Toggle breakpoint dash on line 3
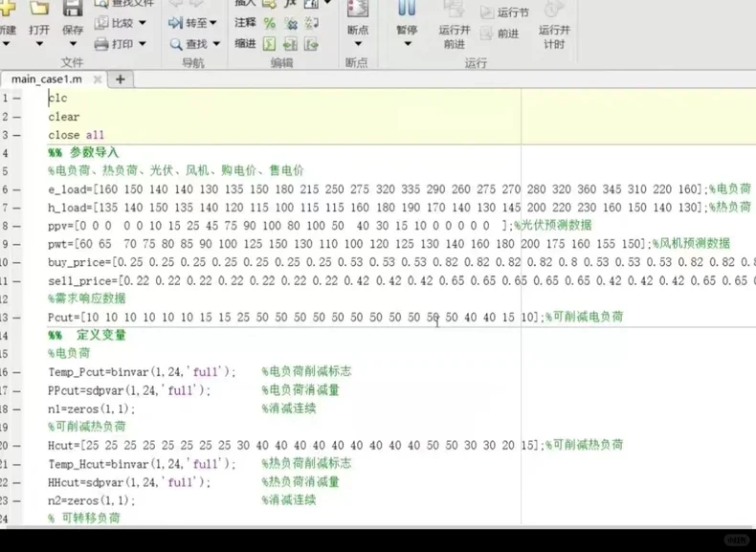 click(17, 135)
